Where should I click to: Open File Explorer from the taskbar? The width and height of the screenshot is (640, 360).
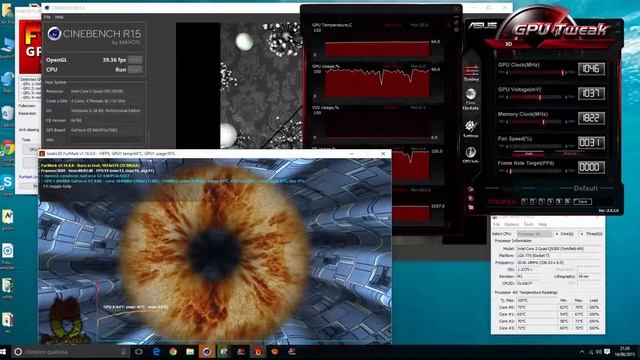(190, 352)
